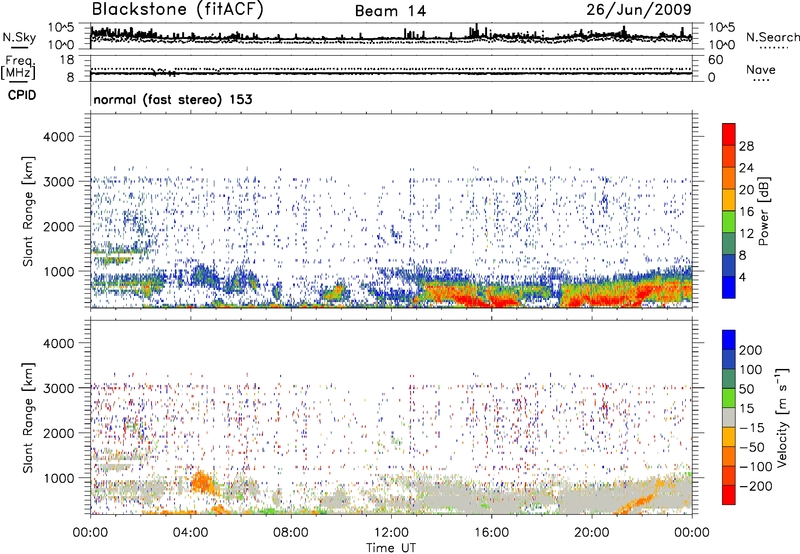
Task: Click the date "26/Jun/2009"
Action: 639,9
